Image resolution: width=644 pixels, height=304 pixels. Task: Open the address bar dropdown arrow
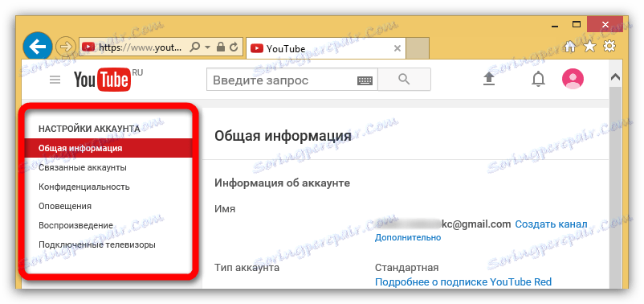207,47
